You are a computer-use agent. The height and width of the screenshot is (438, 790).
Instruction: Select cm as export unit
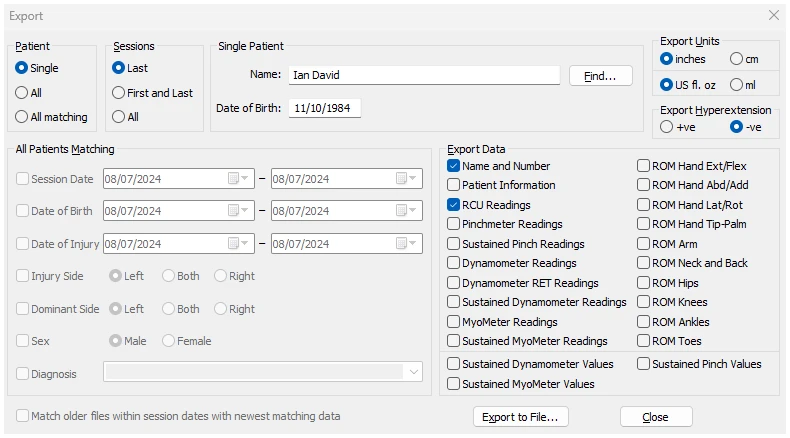click(736, 59)
